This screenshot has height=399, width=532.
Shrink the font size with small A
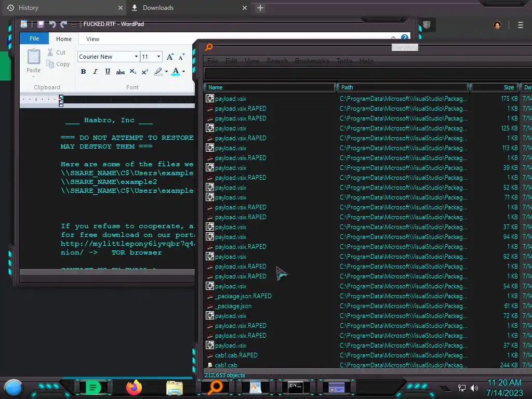[x=181, y=57]
